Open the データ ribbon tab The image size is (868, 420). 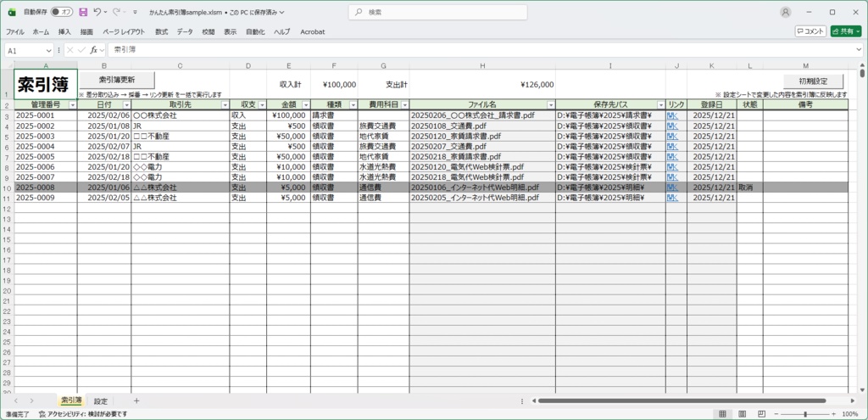(x=185, y=32)
